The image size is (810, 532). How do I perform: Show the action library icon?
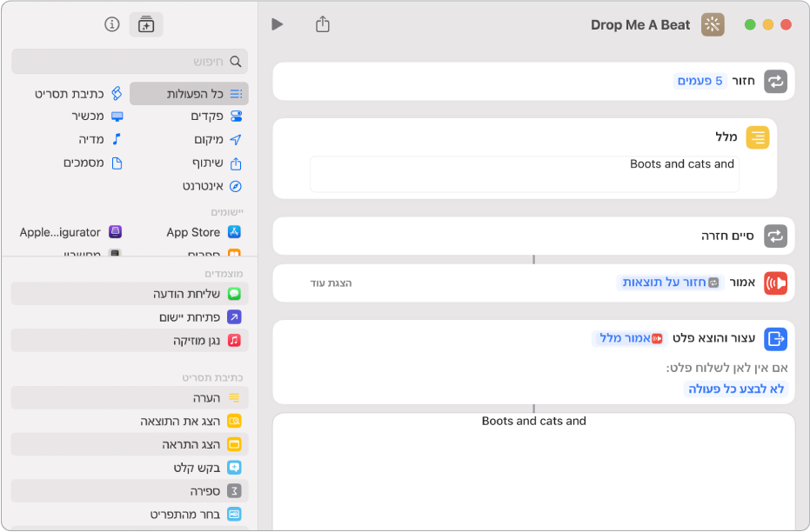click(146, 24)
